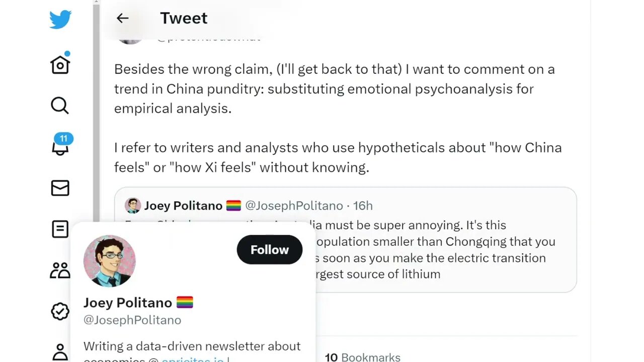The width and height of the screenshot is (644, 362).
Task: Open Notifications bell with 11 badge
Action: [x=60, y=146]
